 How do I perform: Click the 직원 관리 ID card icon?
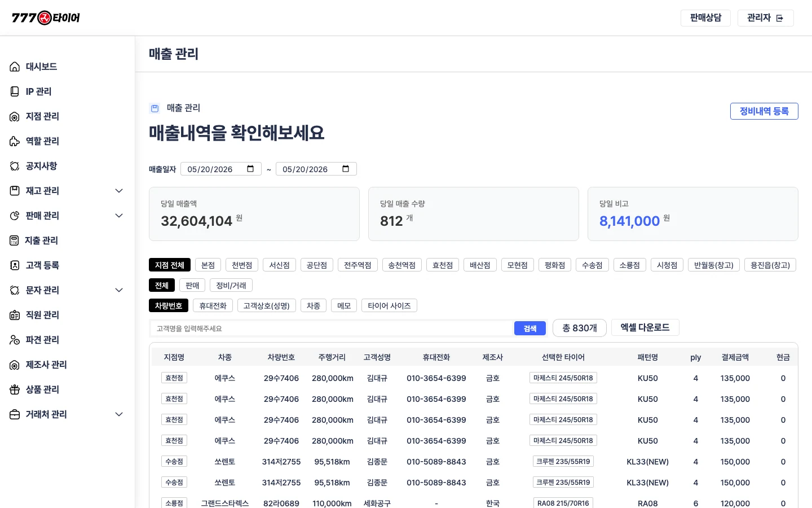tap(15, 315)
